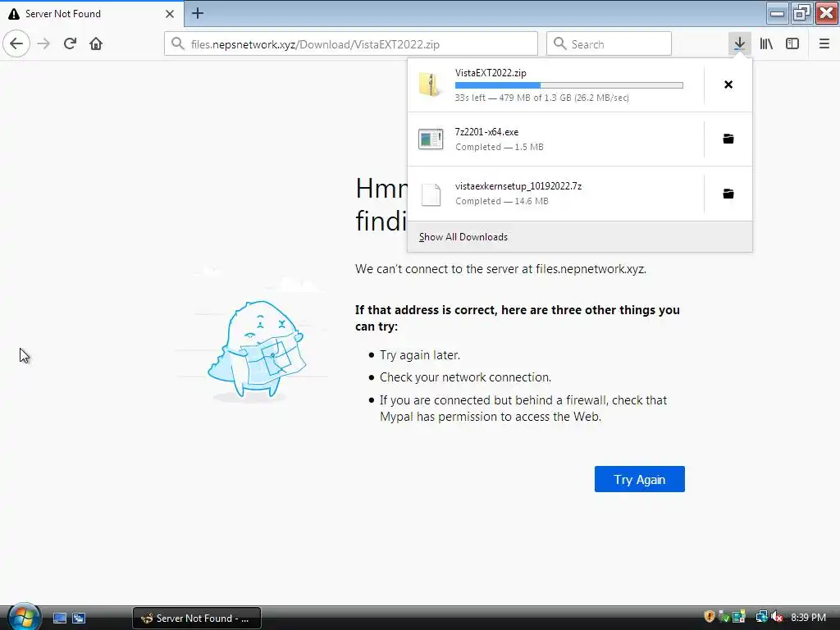Screen dimensions: 840x630
Task: Click the Try Again button
Action: [640, 479]
